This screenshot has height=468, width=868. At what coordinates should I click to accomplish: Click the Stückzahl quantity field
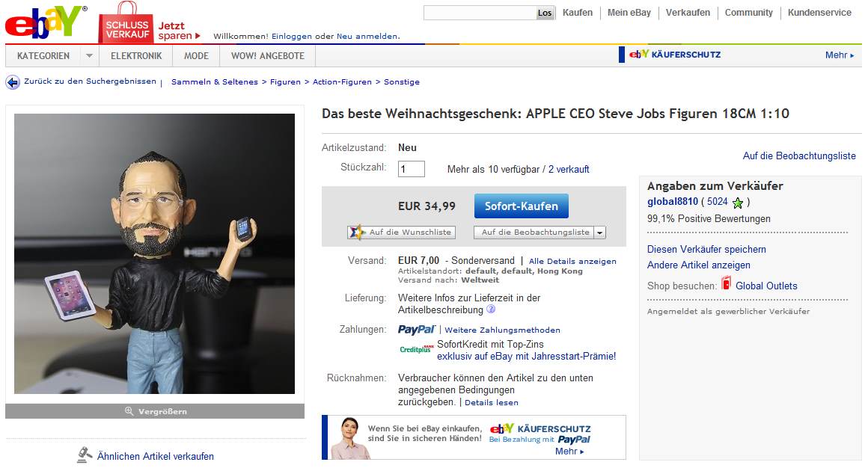click(x=412, y=169)
